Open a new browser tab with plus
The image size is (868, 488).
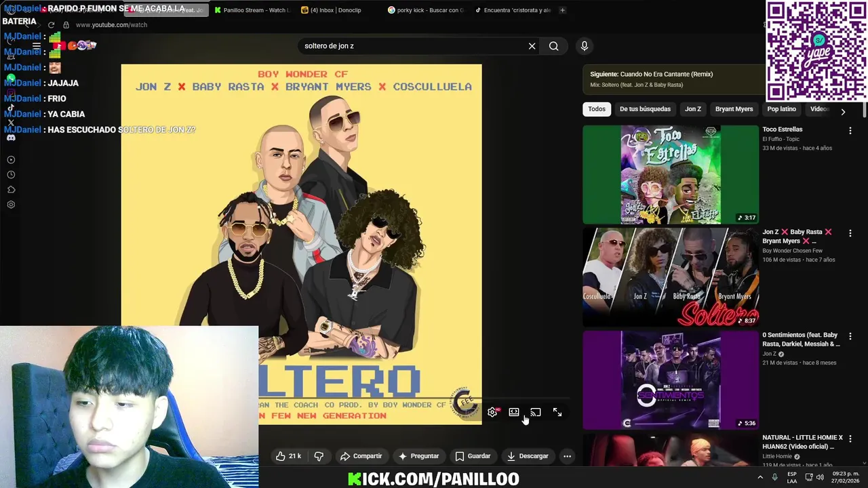tap(562, 10)
